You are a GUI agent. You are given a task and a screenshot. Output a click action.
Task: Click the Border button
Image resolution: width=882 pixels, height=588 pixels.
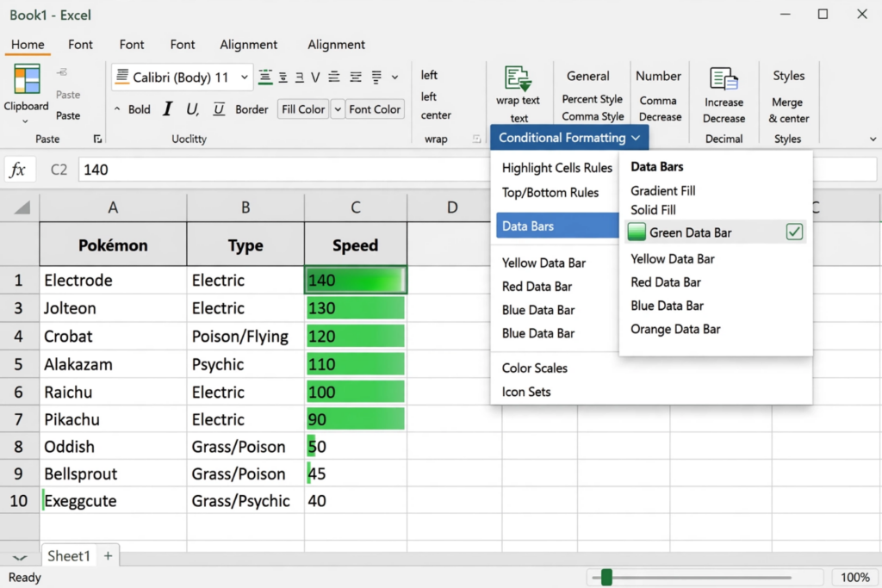[252, 109]
